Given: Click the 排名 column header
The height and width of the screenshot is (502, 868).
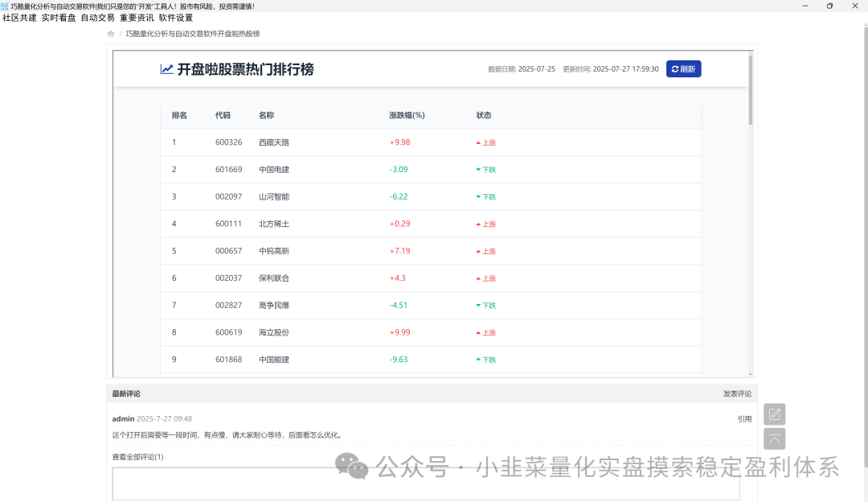Looking at the screenshot, I should pos(179,115).
